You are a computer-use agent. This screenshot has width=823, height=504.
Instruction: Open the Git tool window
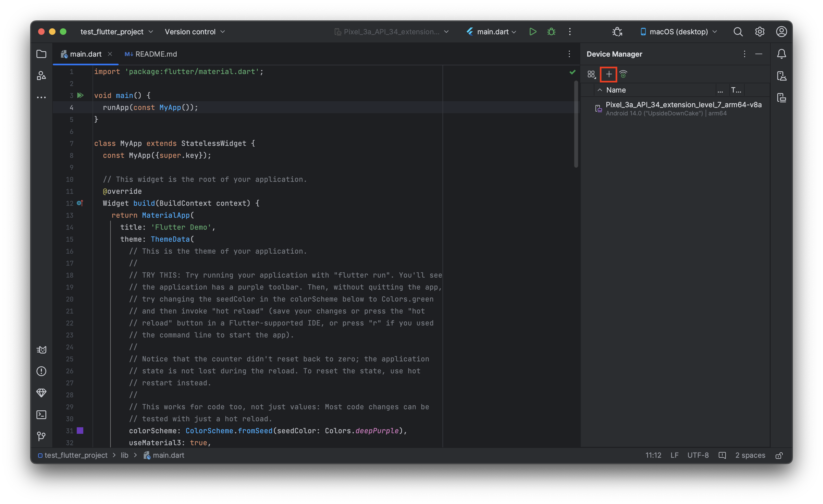pyautogui.click(x=41, y=436)
